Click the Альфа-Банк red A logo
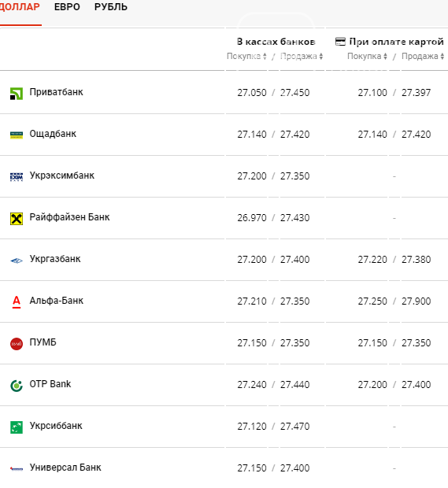 (x=17, y=302)
